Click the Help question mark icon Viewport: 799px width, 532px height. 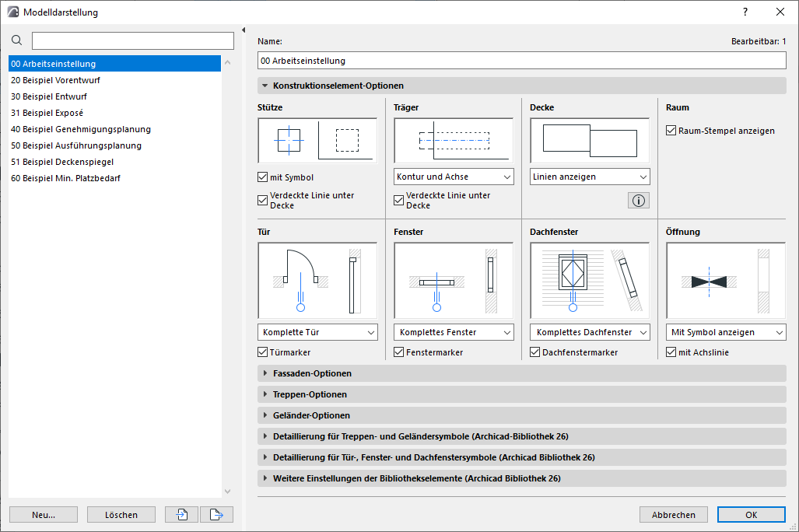coord(745,12)
